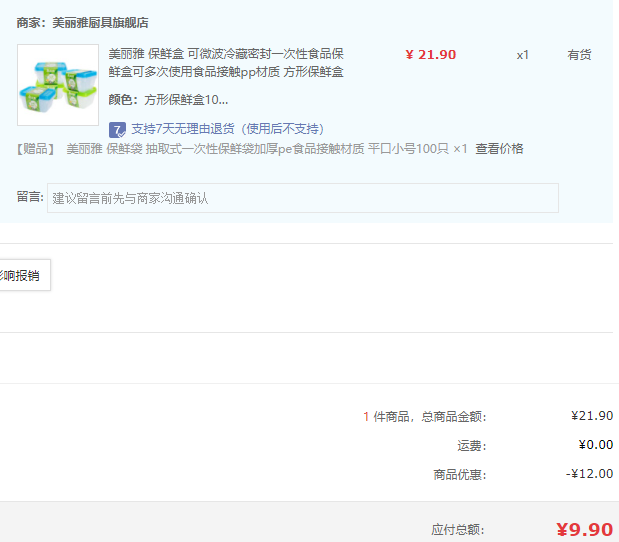Click the quantity x1 text
The width and height of the screenshot is (619, 542).
click(x=523, y=55)
